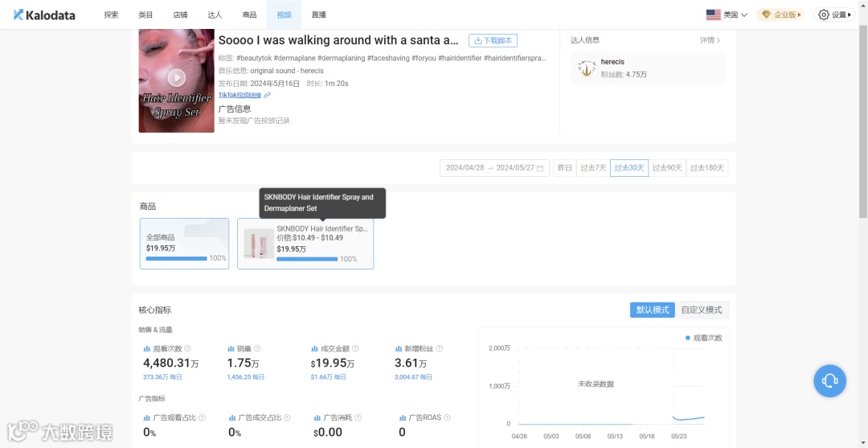Click help icon next to 广告成交占比
The image size is (868, 448).
click(x=287, y=417)
